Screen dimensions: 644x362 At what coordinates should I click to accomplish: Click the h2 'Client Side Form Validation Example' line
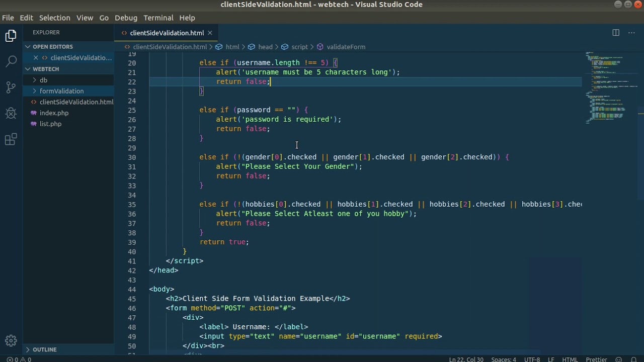[x=258, y=299]
